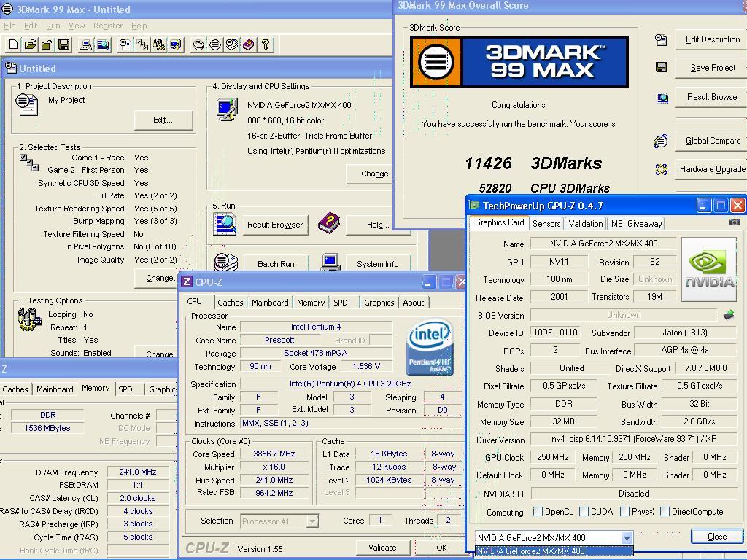Click the Display Settings toolbar icon
This screenshot has width=747, height=560.
point(176,44)
